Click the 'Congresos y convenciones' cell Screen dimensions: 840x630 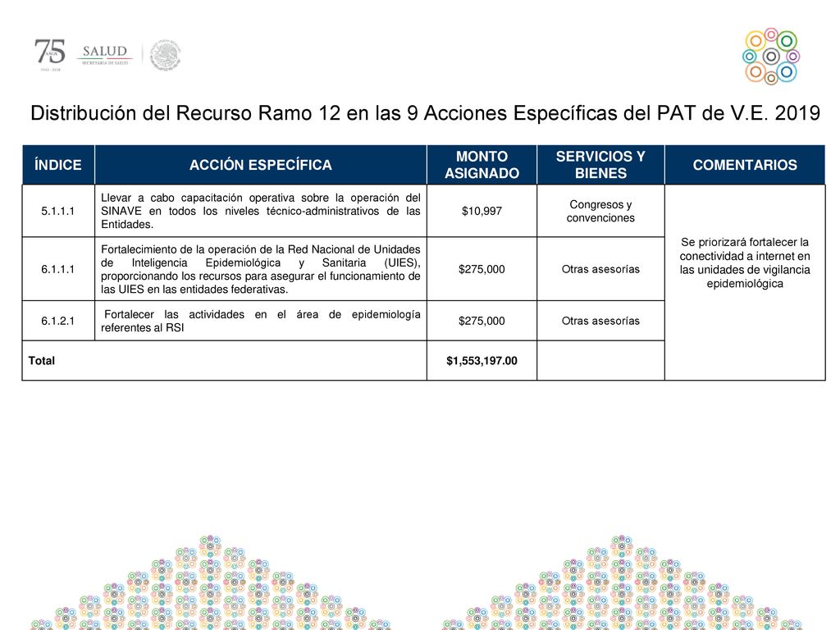click(600, 211)
